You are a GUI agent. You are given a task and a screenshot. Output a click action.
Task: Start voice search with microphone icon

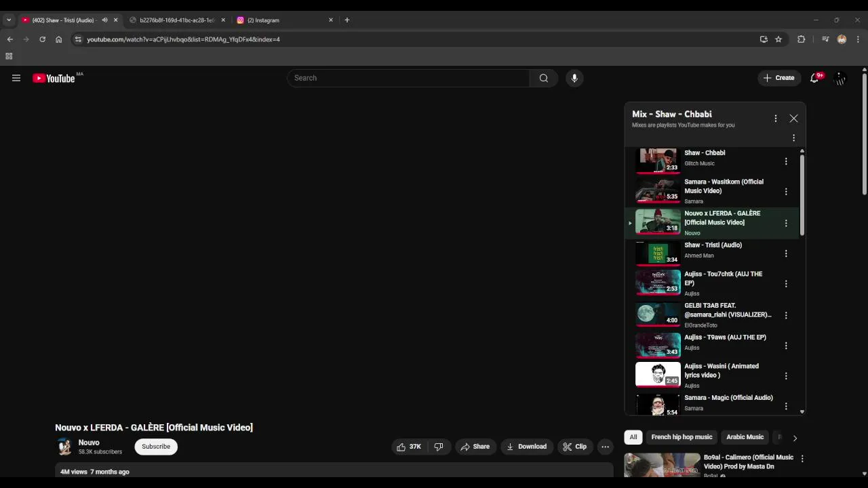(574, 78)
